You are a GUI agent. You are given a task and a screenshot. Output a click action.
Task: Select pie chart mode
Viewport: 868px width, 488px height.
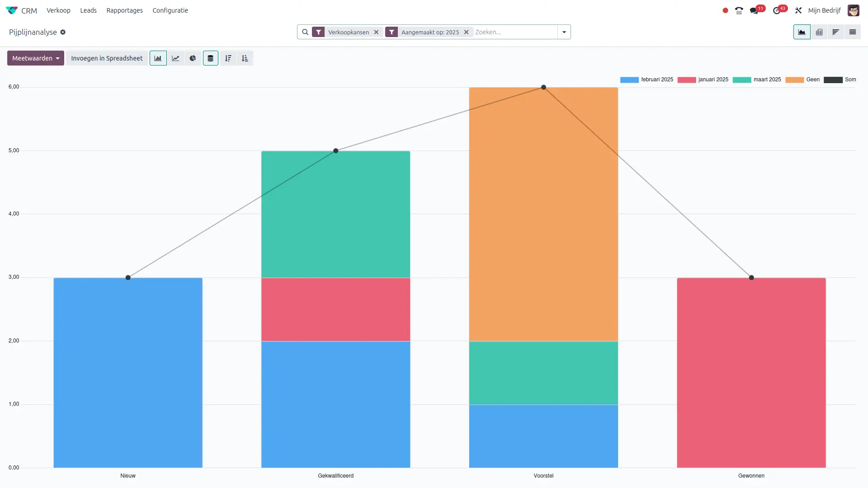[x=193, y=58]
